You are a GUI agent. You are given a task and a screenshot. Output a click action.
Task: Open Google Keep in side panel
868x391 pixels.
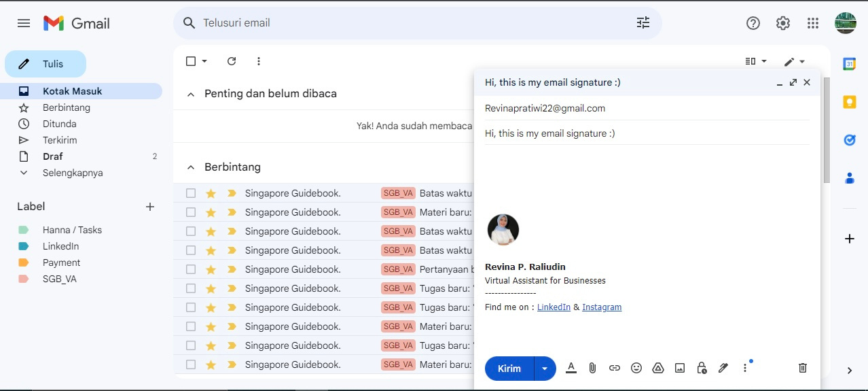coord(849,102)
